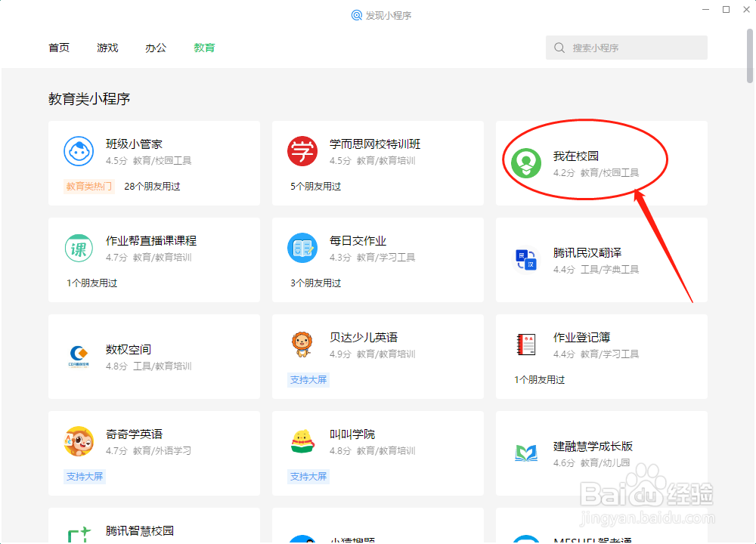Open the 腾讯民汉翻译 title
The width and height of the screenshot is (756, 544).
(587, 253)
